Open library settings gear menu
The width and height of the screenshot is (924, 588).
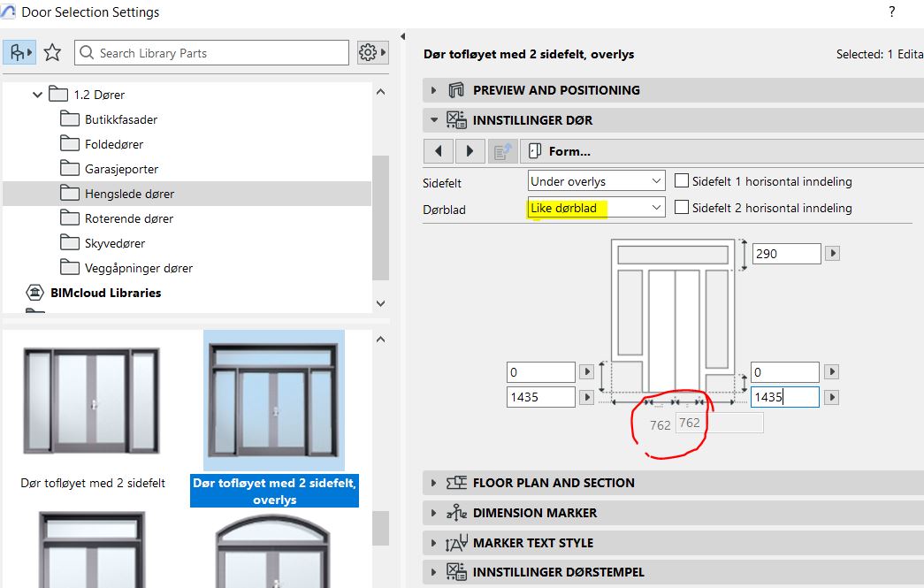click(x=372, y=53)
